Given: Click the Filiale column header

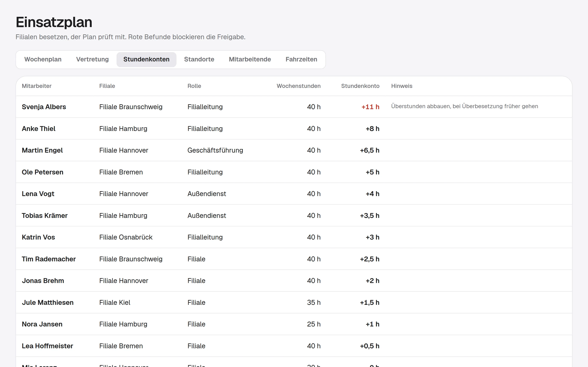Looking at the screenshot, I should [107, 86].
